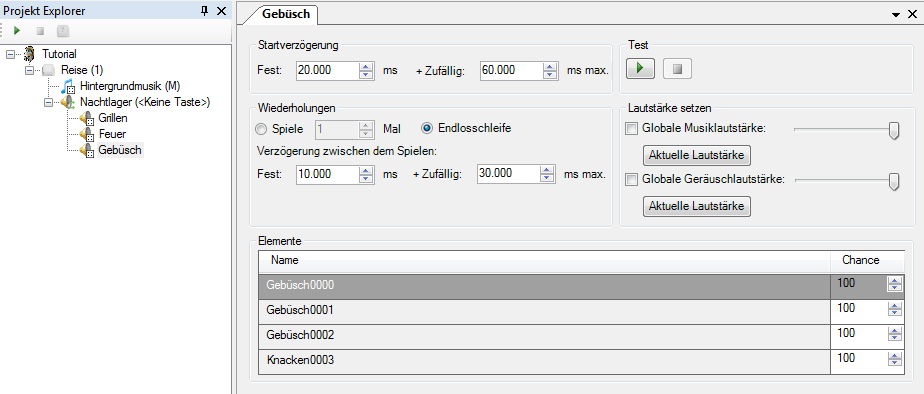Image resolution: width=924 pixels, height=394 pixels.
Task: Enable Globale Musiklautstärke checkbox
Action: point(631,129)
